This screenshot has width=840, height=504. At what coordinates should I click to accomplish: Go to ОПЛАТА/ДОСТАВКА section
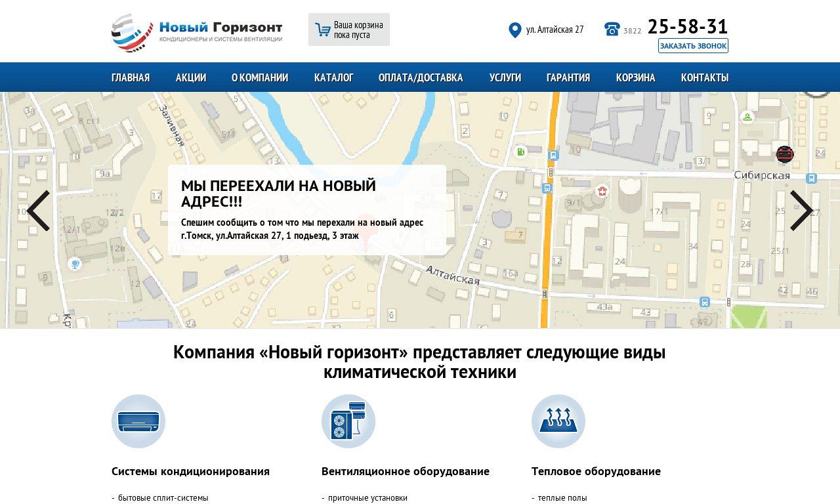click(x=421, y=77)
